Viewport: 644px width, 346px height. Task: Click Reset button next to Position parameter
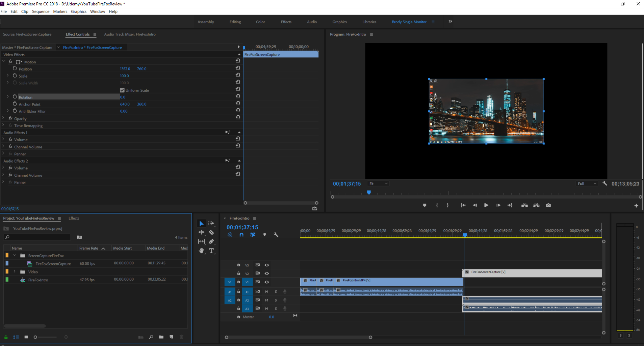coord(238,67)
